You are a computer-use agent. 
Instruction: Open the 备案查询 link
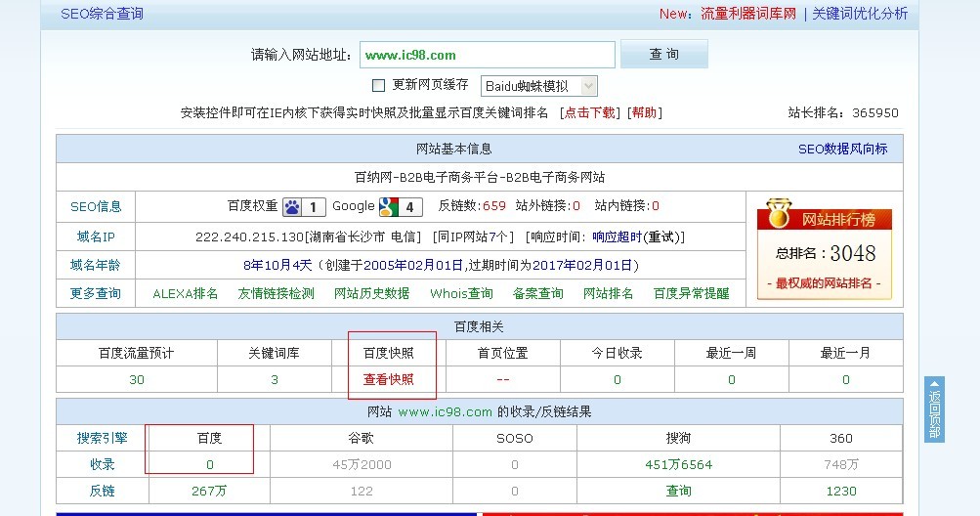tap(538, 293)
